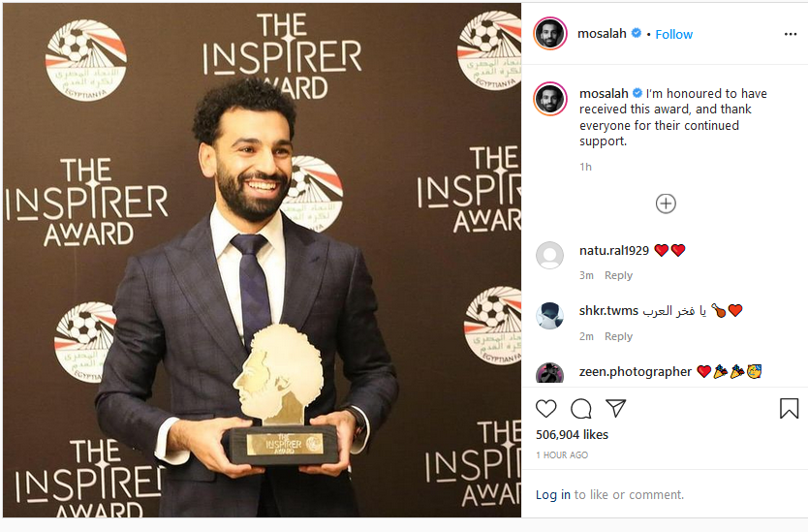Reply to natu.ral1929 comment
The height and width of the screenshot is (532, 808).
coord(618,275)
